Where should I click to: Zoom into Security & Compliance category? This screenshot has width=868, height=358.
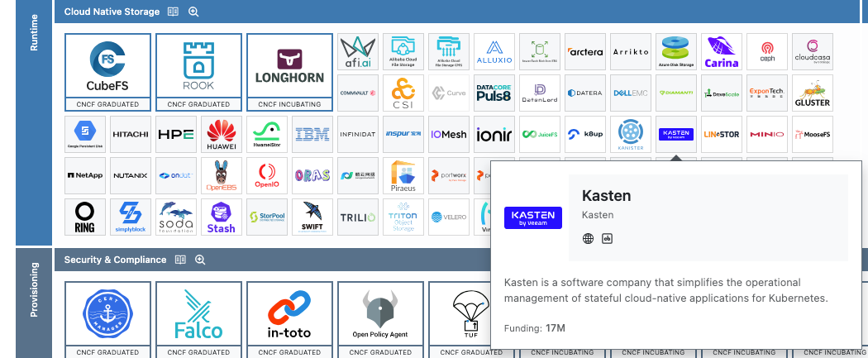pyautogui.click(x=200, y=260)
